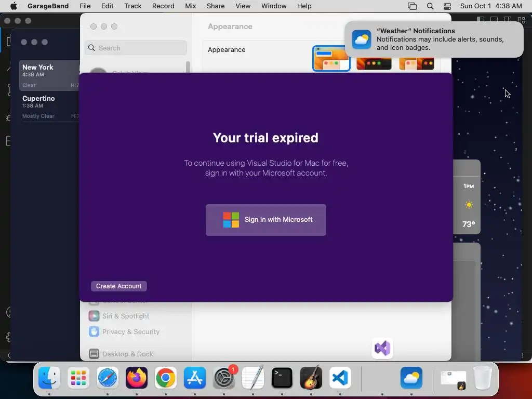Open System Settings from the Dock

(224, 378)
